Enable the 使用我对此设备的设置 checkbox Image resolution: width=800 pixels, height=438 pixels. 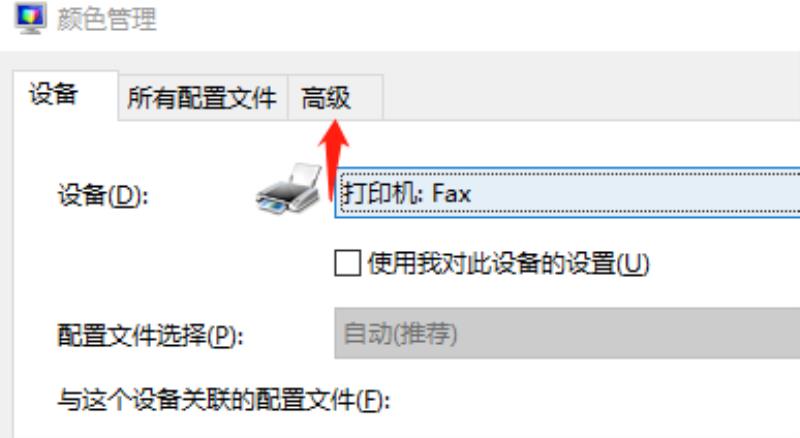click(x=347, y=263)
